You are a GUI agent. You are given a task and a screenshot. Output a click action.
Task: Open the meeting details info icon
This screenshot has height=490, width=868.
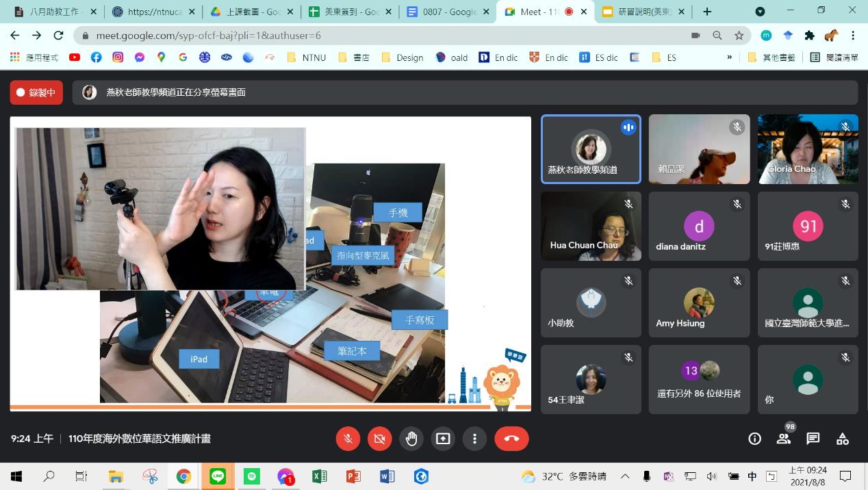[x=754, y=439]
